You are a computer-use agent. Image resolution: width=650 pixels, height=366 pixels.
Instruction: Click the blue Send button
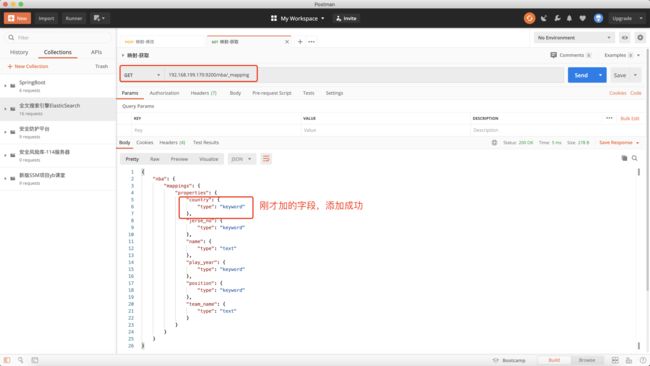[581, 75]
